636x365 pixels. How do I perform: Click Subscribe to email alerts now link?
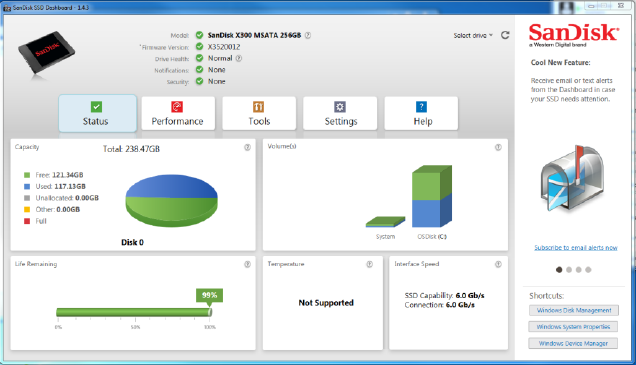[576, 247]
